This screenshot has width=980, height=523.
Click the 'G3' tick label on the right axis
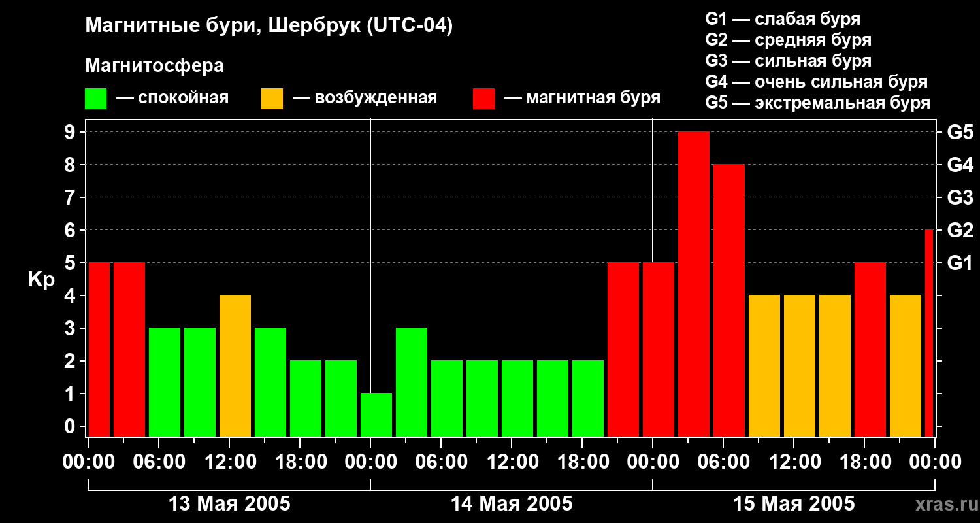point(960,198)
